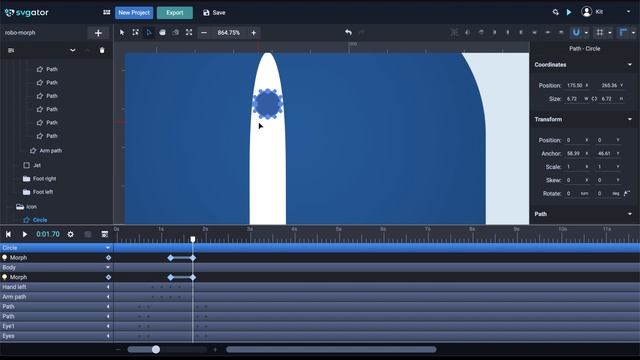Zoom in with the plus button
The image size is (640, 360).
[x=253, y=33]
